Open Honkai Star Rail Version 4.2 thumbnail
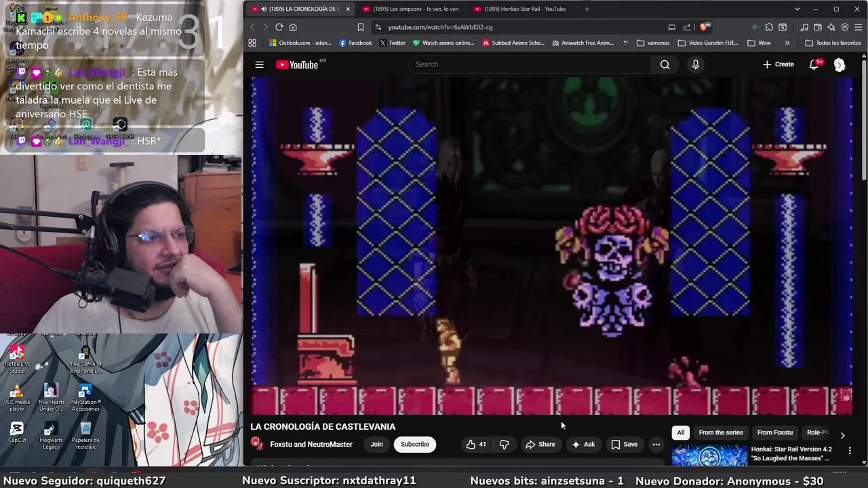 coord(709,455)
